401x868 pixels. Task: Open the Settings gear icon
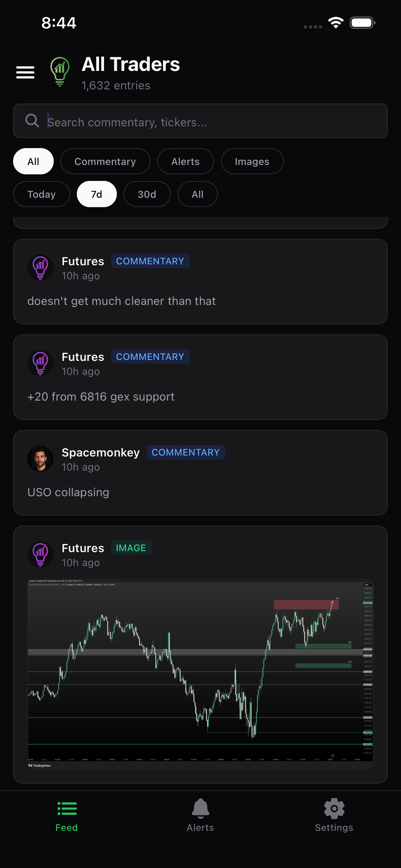pos(334,808)
